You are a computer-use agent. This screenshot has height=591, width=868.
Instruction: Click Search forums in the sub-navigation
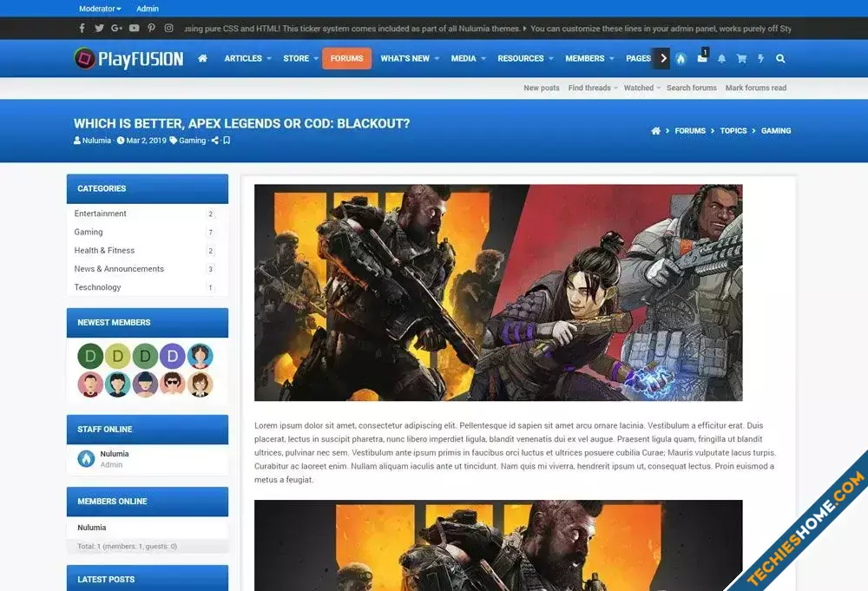tap(692, 88)
